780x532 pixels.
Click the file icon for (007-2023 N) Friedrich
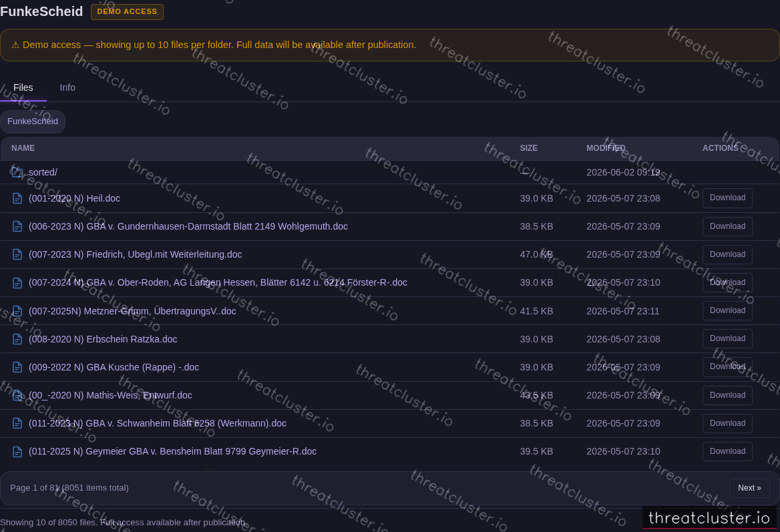[17, 254]
